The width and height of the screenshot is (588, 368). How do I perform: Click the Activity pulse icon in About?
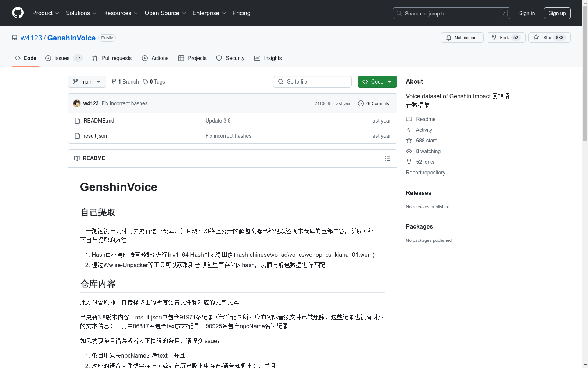(x=409, y=130)
